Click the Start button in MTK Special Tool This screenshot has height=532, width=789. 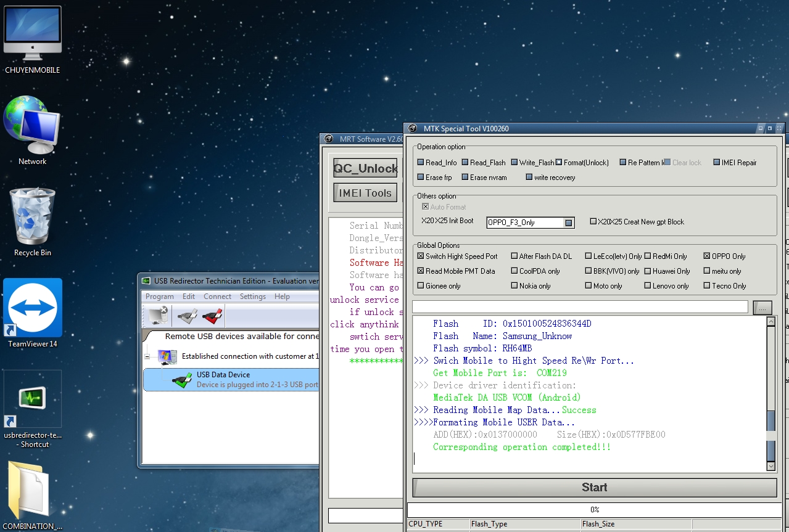(x=595, y=487)
